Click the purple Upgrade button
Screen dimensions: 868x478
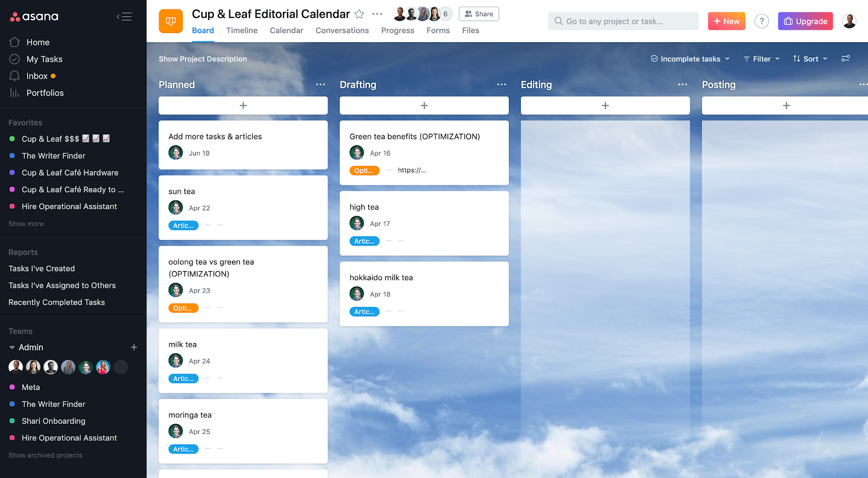[x=805, y=21]
